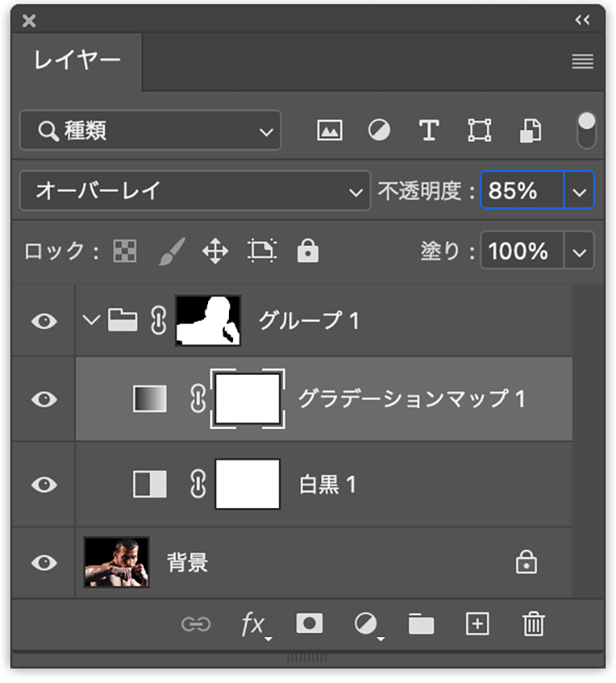Image resolution: width=616 pixels, height=683 pixels.
Task: Filter layers by smart object type
Action: coord(530,131)
